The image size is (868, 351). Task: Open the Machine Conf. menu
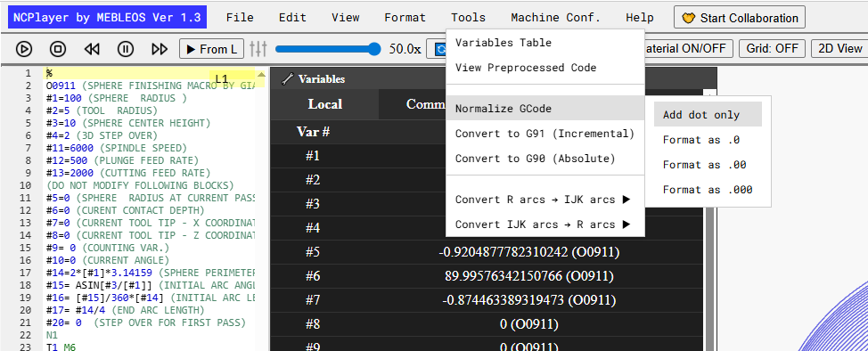click(x=556, y=18)
